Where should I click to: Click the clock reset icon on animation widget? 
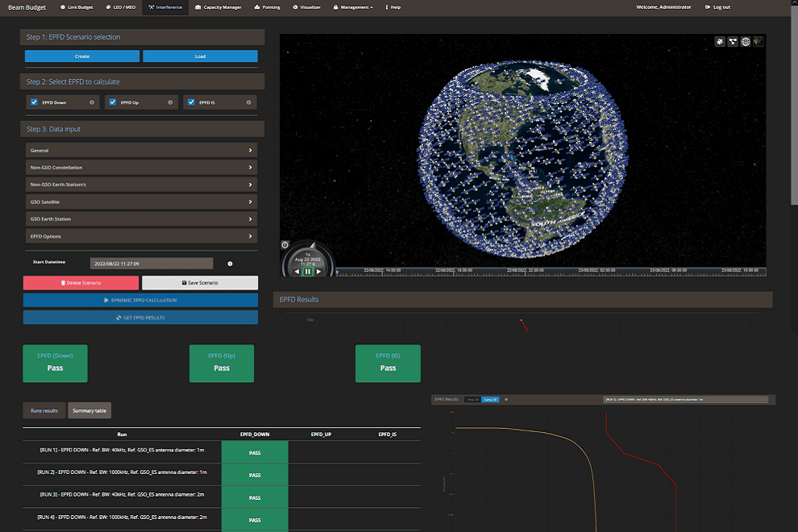pos(285,245)
